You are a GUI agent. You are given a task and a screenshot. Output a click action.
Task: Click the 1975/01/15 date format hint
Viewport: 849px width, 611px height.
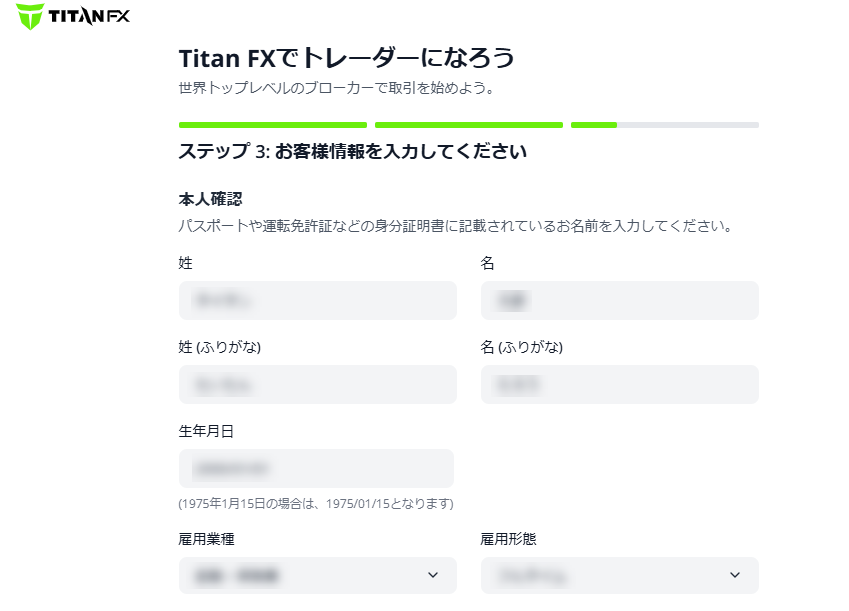(315, 503)
